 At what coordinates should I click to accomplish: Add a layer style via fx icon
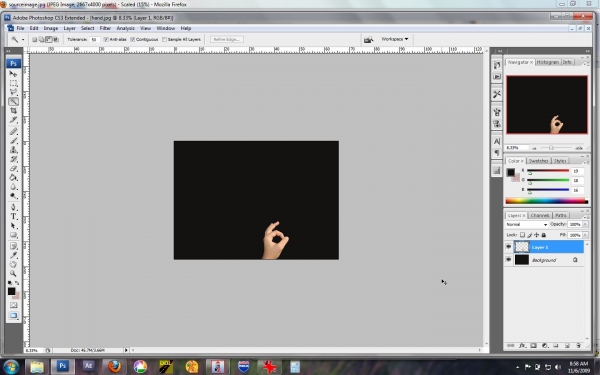coord(522,346)
